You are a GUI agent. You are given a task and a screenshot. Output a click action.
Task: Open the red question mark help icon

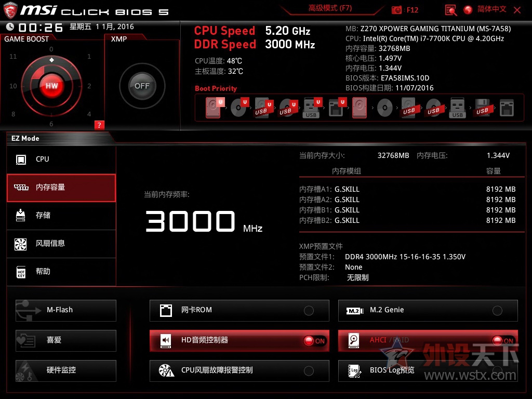[x=99, y=125]
